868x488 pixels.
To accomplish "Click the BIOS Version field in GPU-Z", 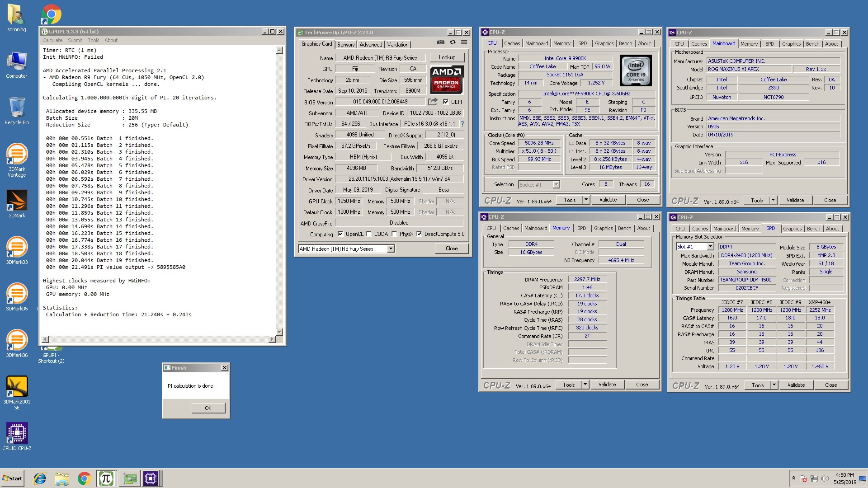I will click(x=380, y=102).
